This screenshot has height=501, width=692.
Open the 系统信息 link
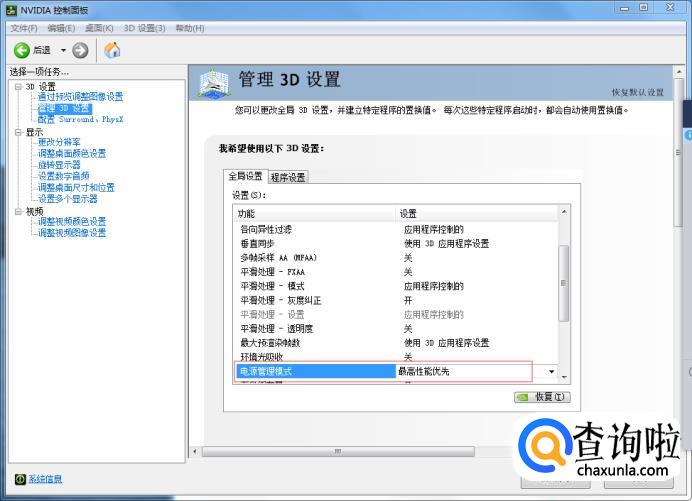click(x=45, y=479)
